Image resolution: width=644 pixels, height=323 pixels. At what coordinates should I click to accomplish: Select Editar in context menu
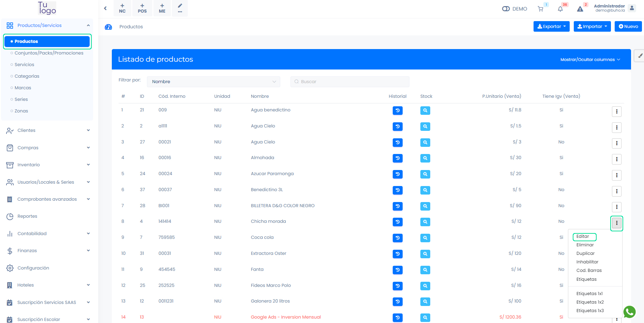pos(583,236)
